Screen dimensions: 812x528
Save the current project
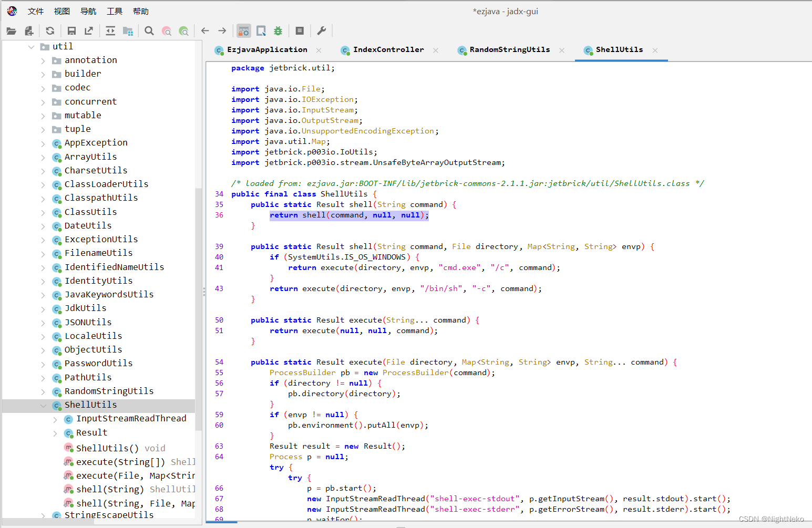coord(71,30)
